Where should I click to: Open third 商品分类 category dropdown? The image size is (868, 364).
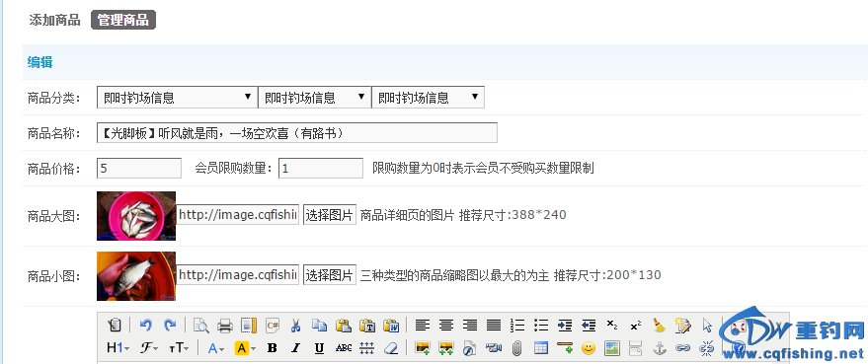428,98
